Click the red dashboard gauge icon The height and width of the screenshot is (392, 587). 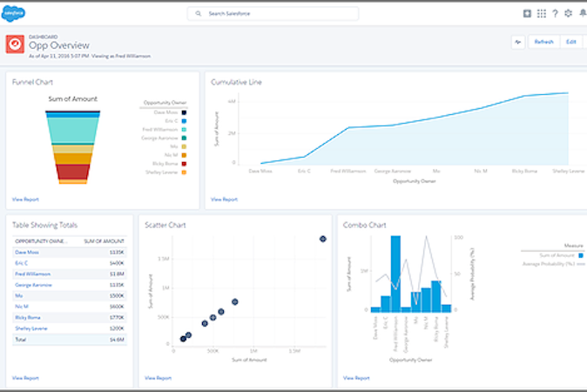(15, 44)
